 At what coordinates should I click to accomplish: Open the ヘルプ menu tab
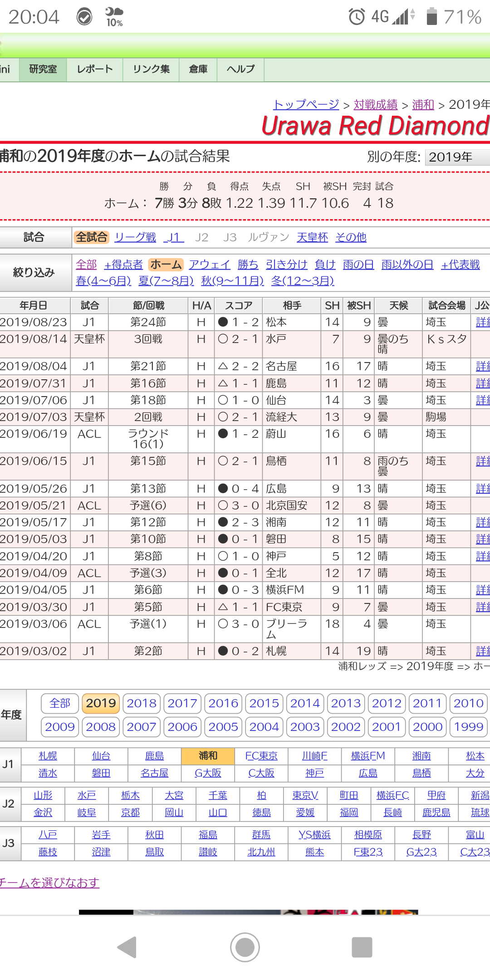tap(240, 69)
